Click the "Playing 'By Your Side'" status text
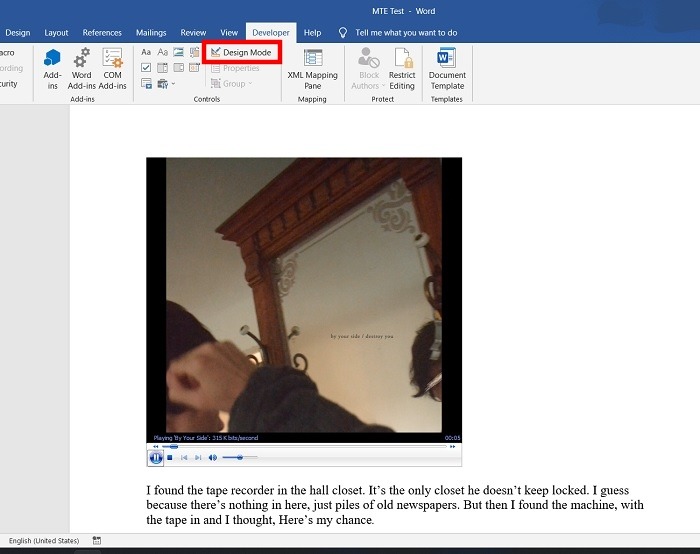 (206, 438)
